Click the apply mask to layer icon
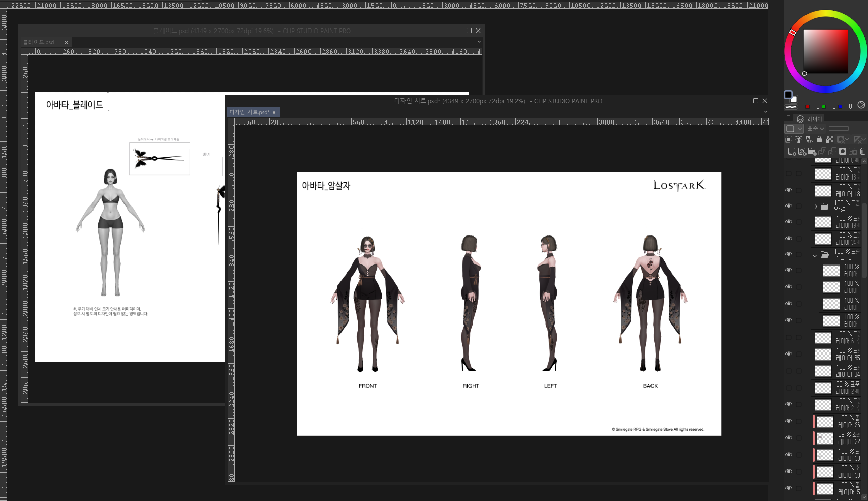868x501 pixels. pyautogui.click(x=853, y=152)
